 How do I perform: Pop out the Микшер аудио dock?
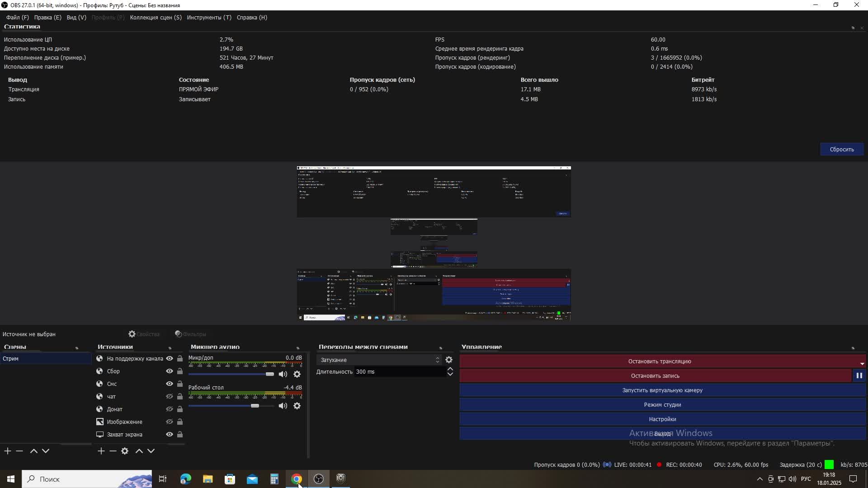(298, 348)
